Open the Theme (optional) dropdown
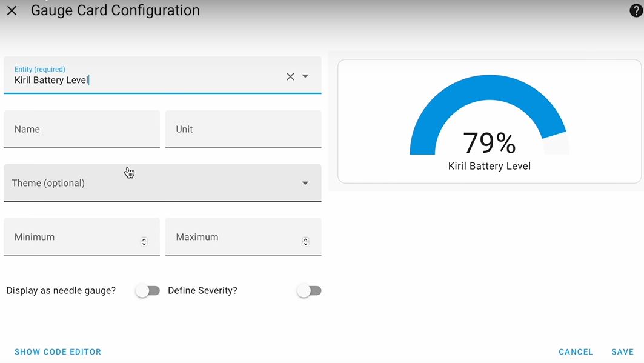Viewport: 644px width, 363px height. pyautogui.click(x=162, y=183)
